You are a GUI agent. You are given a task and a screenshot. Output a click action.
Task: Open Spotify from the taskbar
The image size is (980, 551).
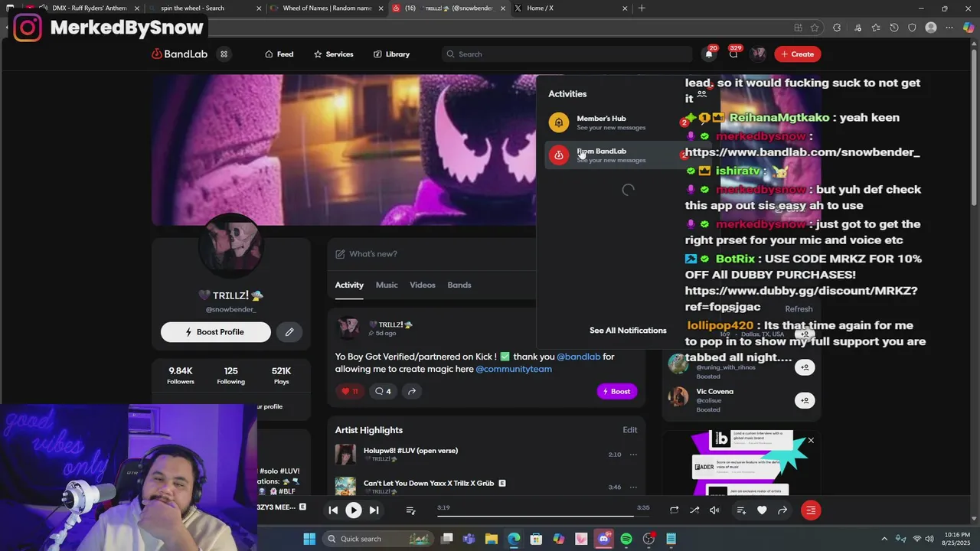[x=626, y=539]
